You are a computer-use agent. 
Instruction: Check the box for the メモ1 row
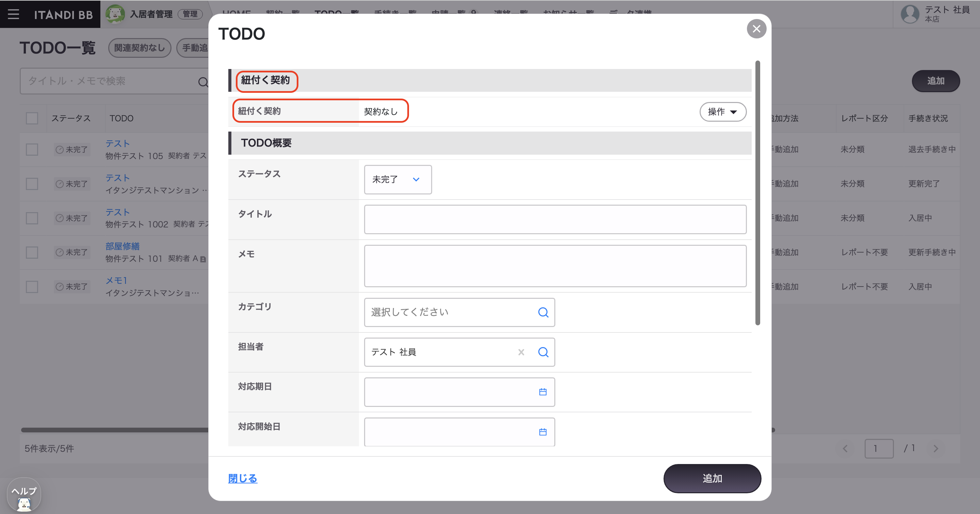tap(32, 287)
